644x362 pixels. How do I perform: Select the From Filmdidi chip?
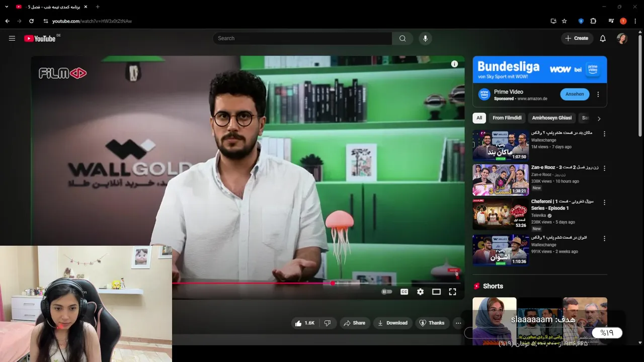507,118
